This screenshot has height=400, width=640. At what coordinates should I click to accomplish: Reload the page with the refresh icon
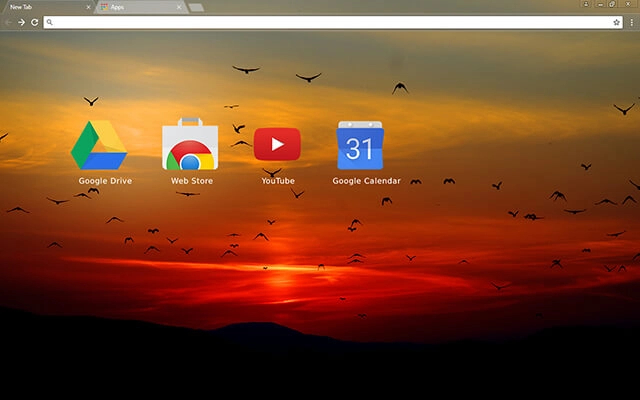point(35,22)
